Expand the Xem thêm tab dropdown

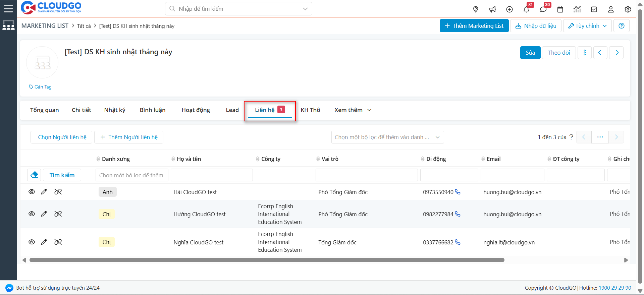tap(353, 110)
